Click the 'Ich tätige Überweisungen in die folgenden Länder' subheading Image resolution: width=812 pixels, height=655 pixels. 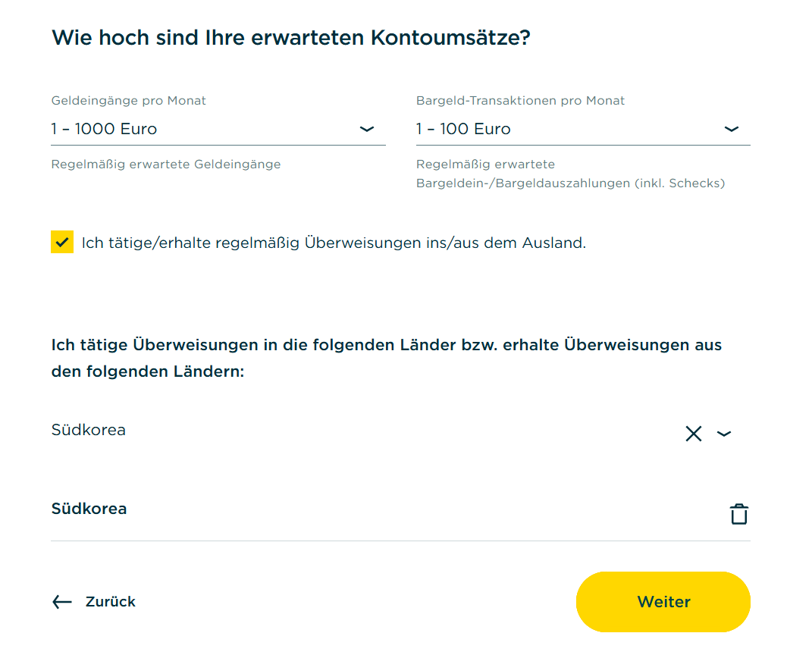point(387,358)
